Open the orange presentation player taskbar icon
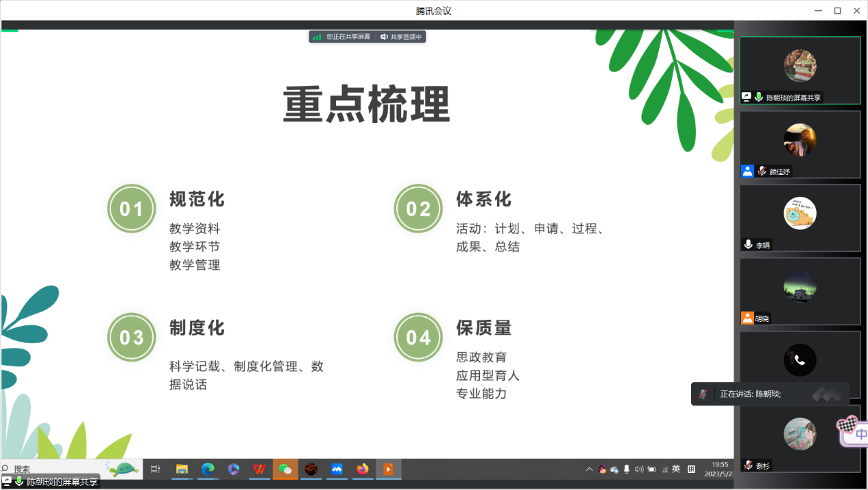 [x=388, y=469]
